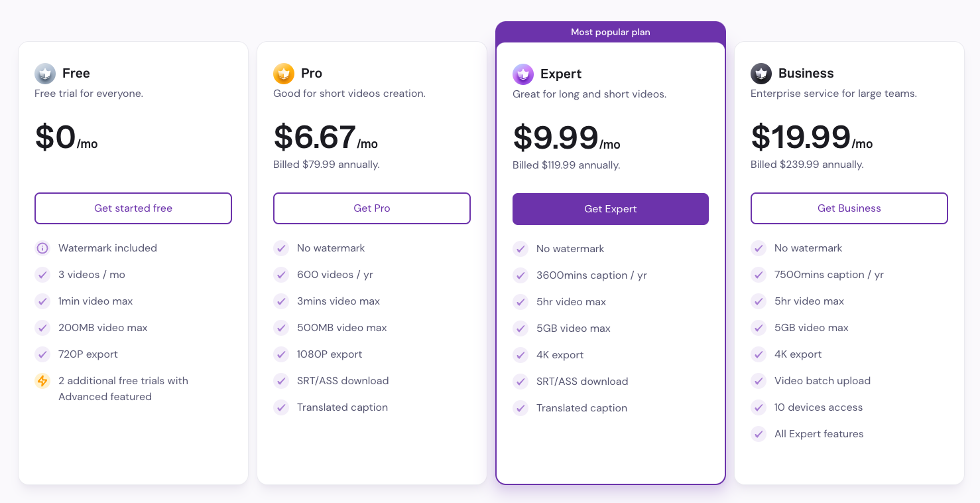Viewport: 980px width, 503px height.
Task: Click the purple Expert plan badge icon
Action: coord(523,74)
